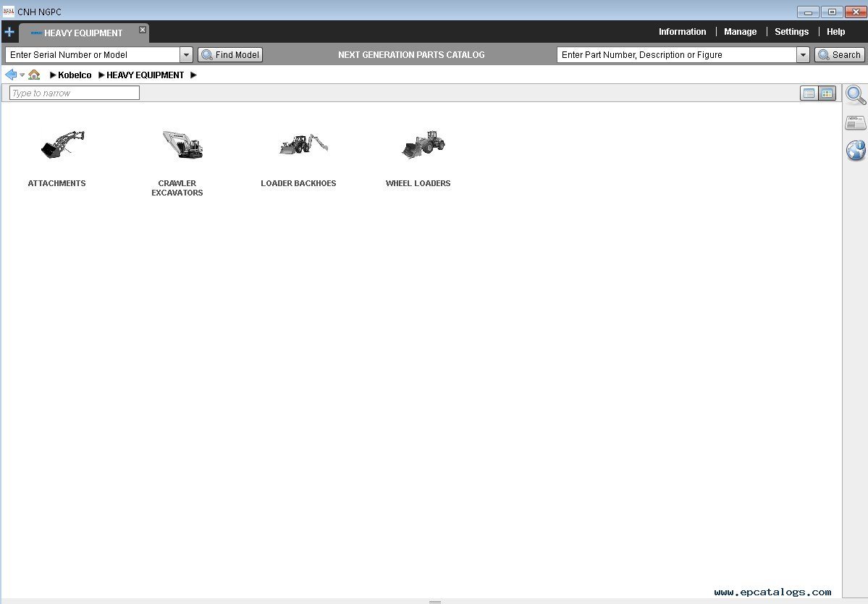The width and height of the screenshot is (868, 604).
Task: Open the ATTACHMENTS category image
Action: click(62, 145)
